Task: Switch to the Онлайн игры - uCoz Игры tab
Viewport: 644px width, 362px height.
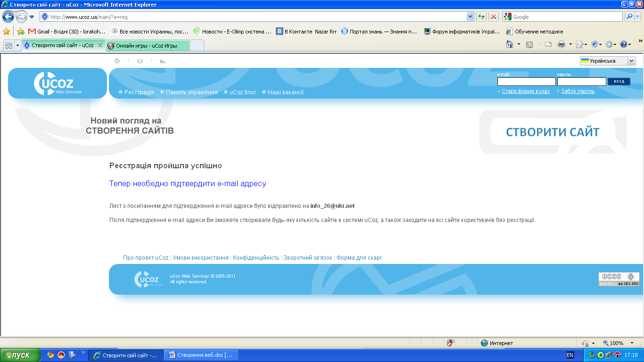Action: [x=148, y=46]
